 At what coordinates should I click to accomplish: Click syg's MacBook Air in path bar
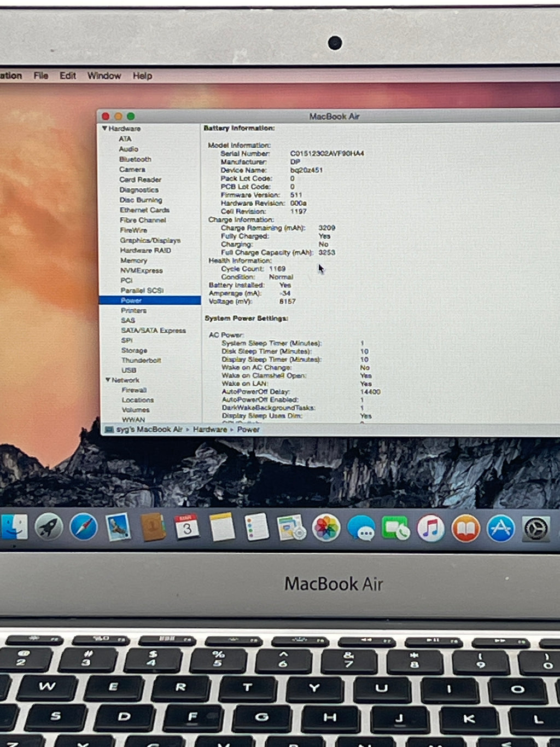tap(149, 430)
